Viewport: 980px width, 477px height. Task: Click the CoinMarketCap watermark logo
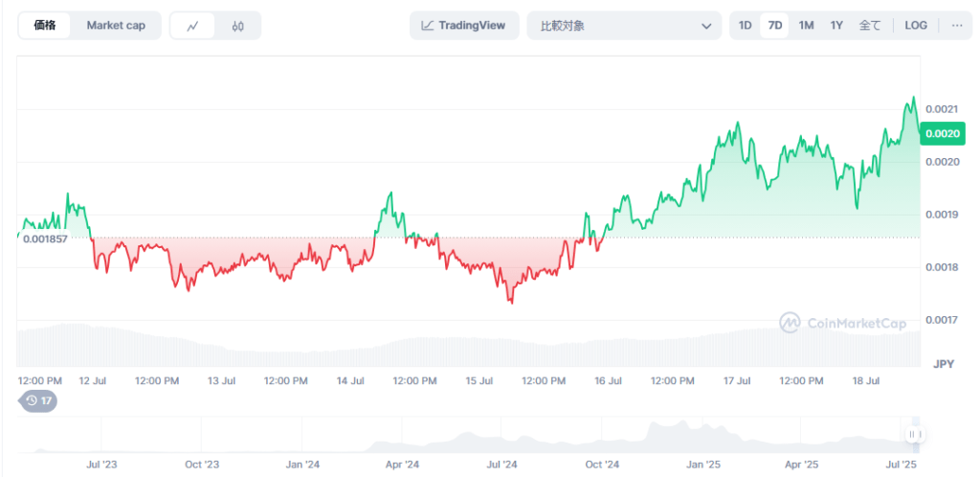tap(842, 324)
